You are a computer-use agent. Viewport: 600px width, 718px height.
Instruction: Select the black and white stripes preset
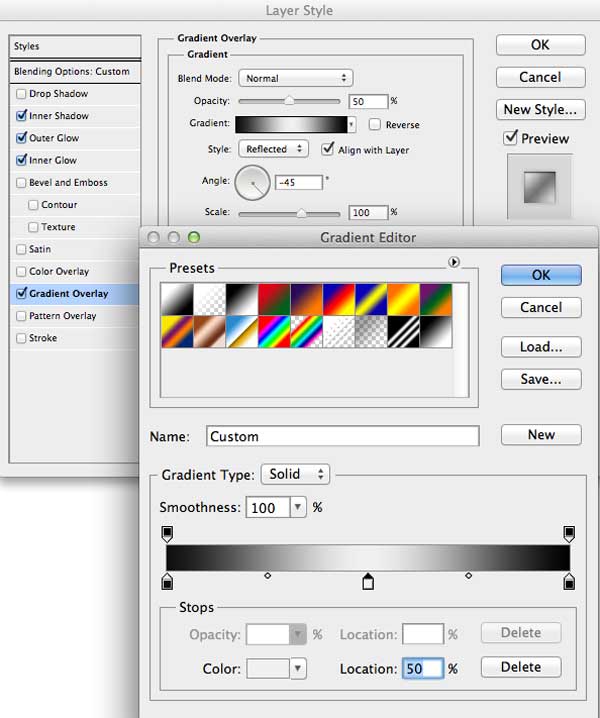tap(403, 332)
